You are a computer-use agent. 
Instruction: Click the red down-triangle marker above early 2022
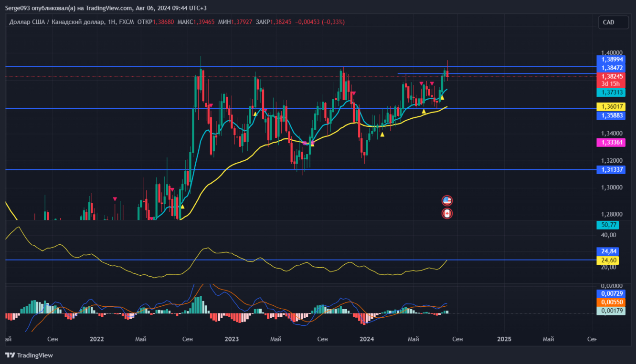115,198
